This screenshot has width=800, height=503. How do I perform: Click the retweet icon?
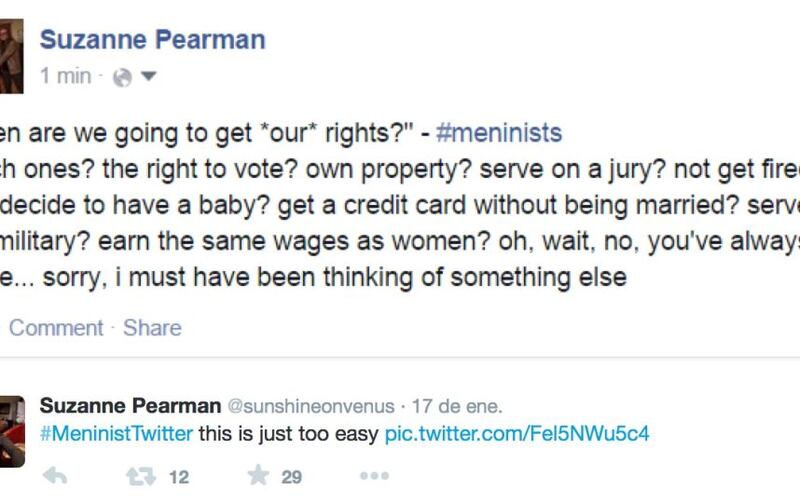pyautogui.click(x=141, y=477)
